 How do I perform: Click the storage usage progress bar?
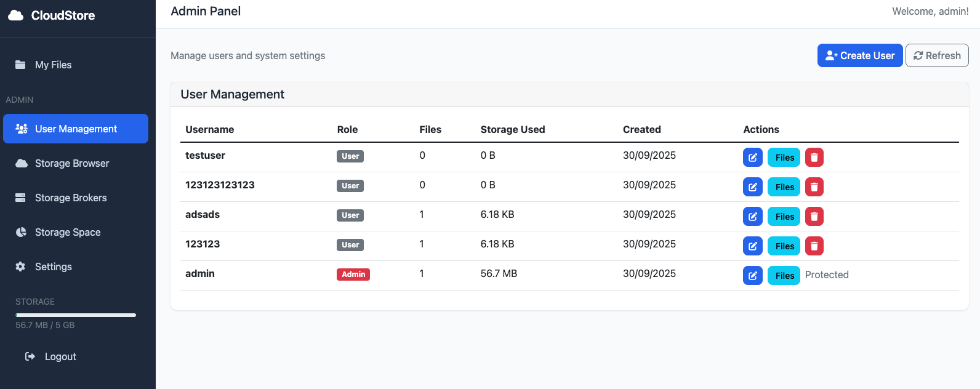pyautogui.click(x=76, y=315)
